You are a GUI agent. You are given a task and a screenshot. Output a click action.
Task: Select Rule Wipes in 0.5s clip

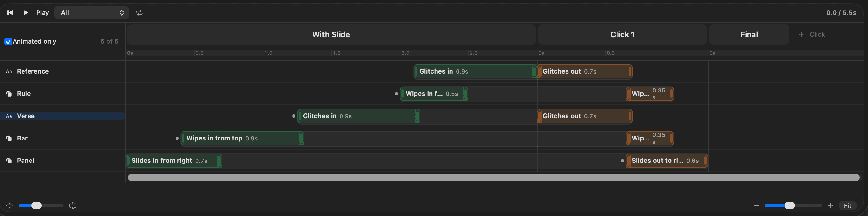point(434,93)
